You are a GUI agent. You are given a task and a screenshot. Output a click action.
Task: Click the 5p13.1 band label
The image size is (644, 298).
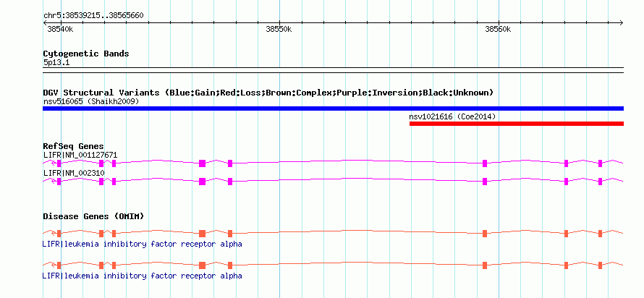56,63
